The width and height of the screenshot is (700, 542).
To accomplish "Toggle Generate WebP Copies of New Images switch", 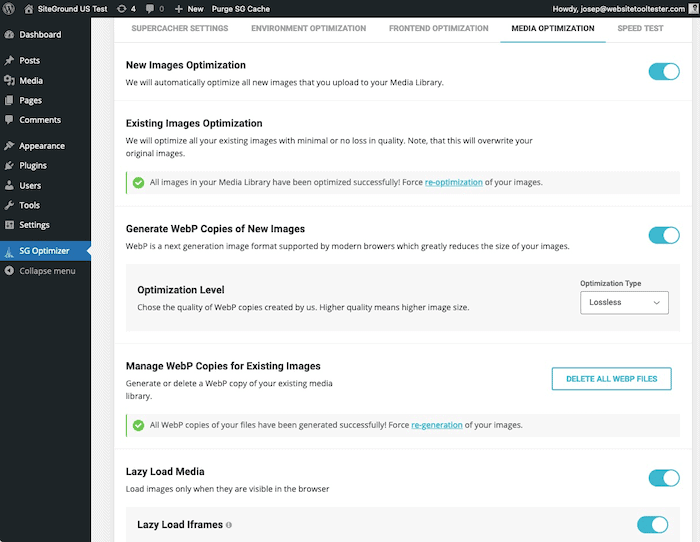I will [x=664, y=235].
